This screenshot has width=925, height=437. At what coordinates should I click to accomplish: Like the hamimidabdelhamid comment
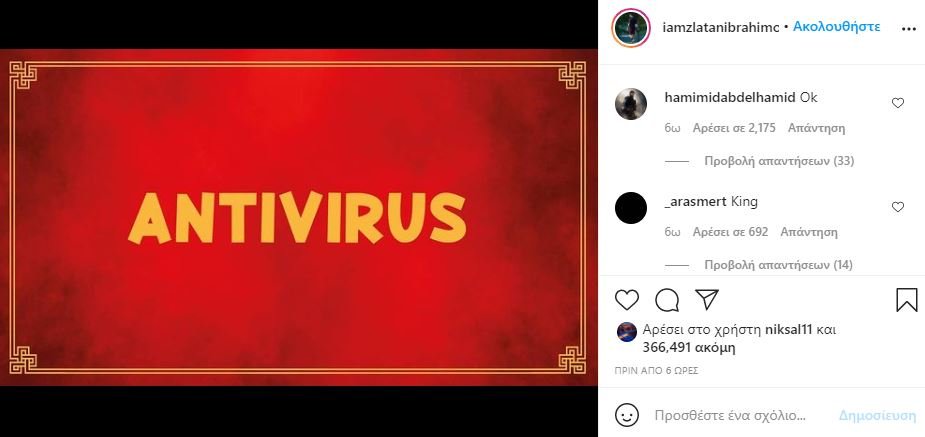[897, 103]
